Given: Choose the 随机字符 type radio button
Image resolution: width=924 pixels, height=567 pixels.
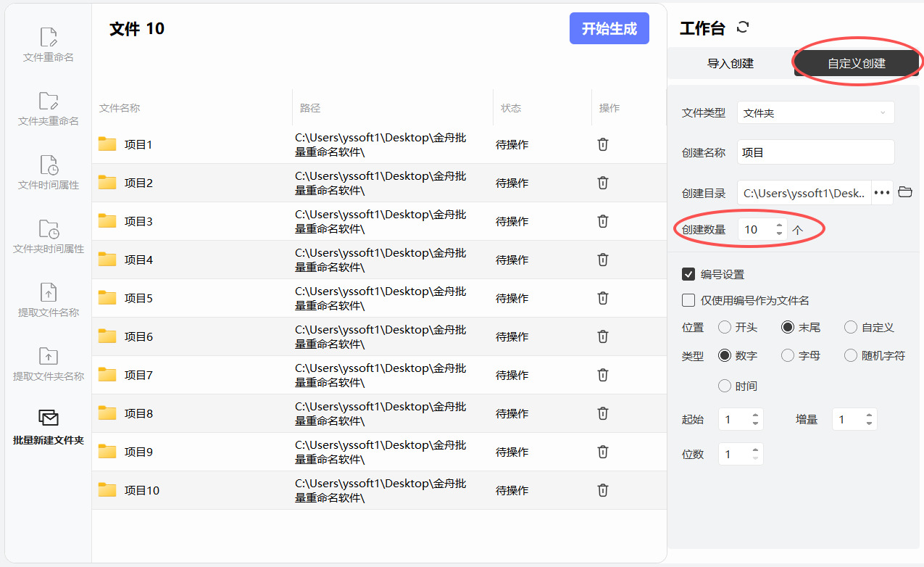Looking at the screenshot, I should (851, 355).
